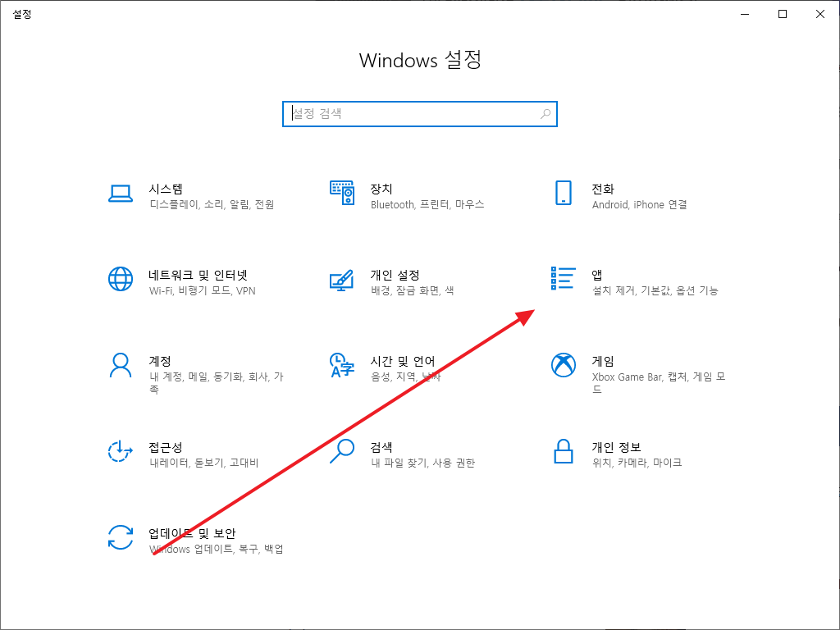Minimize the 설정 window

coord(745,14)
